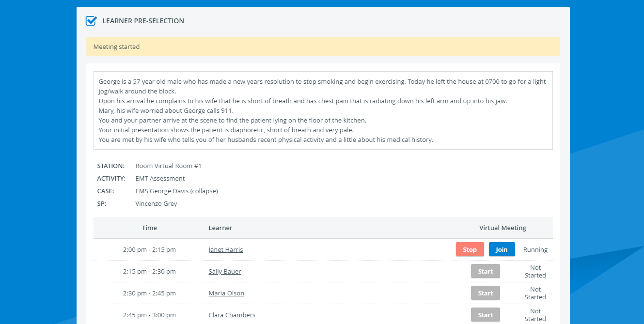
Task: Open Maria Olson learner link
Action: coord(226,293)
